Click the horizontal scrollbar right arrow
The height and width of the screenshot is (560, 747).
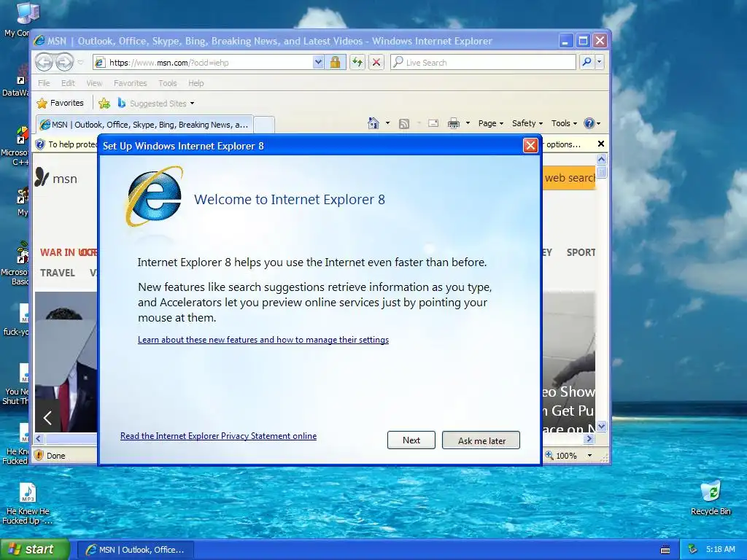(x=589, y=439)
